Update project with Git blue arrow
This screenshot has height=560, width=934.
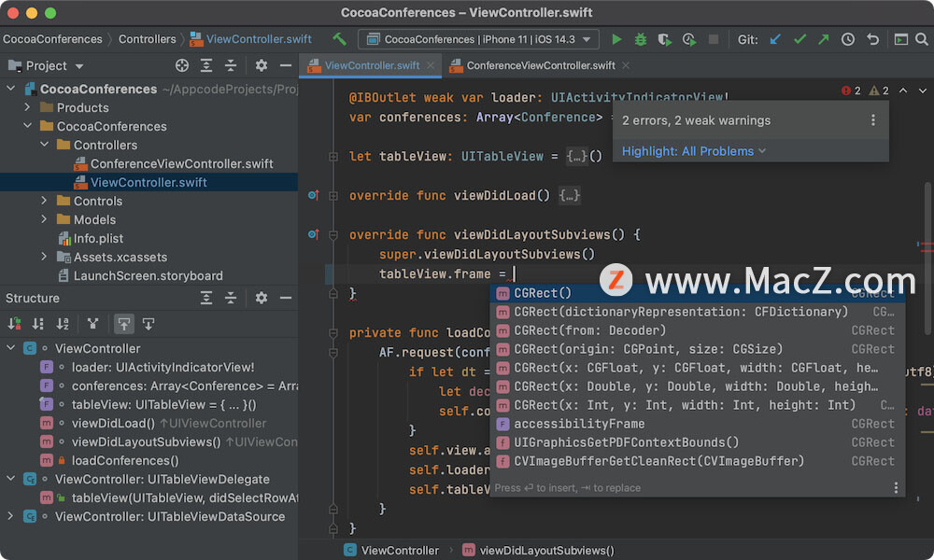[x=775, y=39]
